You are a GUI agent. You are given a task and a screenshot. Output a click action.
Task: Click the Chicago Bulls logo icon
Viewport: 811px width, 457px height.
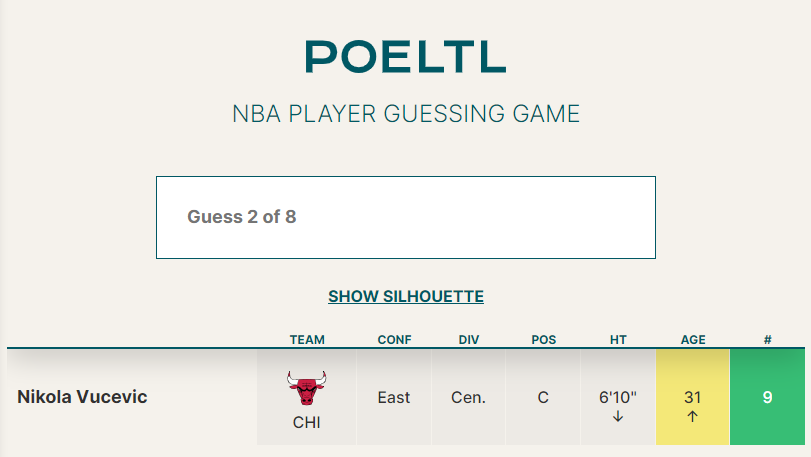307,388
